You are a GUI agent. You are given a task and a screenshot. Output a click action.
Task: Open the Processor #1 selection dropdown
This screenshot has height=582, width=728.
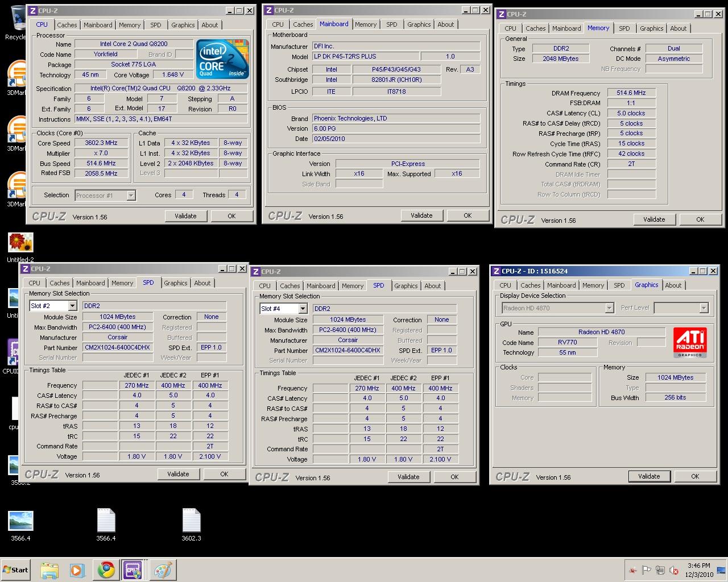pyautogui.click(x=131, y=196)
